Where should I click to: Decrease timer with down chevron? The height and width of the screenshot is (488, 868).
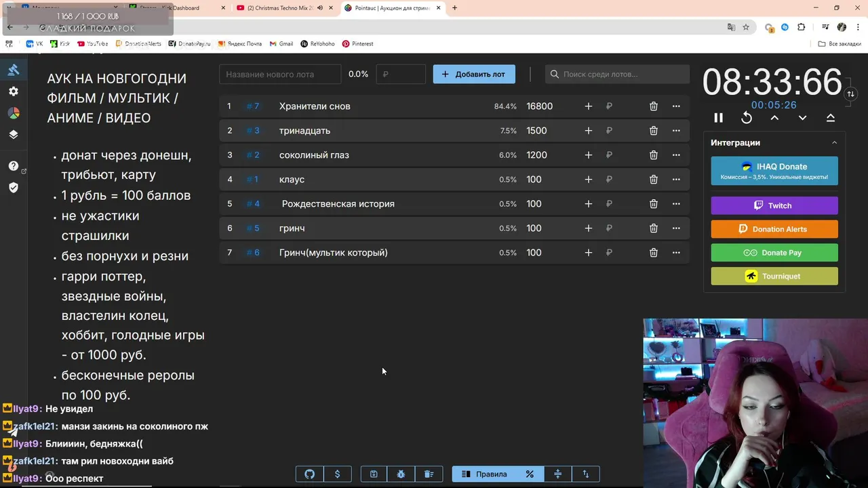(802, 118)
